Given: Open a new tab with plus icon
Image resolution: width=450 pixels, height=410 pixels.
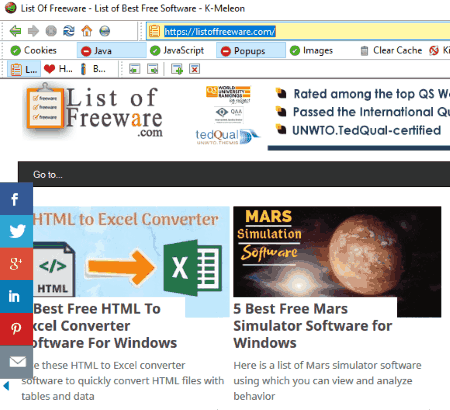Looking at the screenshot, I should point(177,69).
